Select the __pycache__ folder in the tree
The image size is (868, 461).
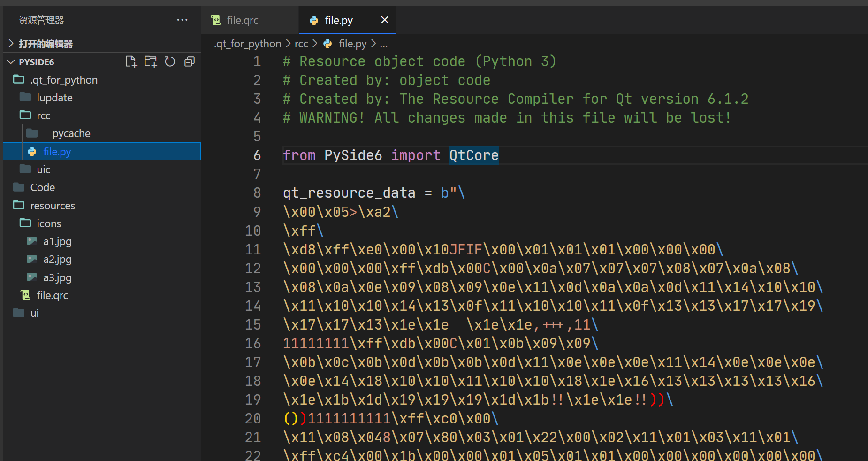(70, 133)
